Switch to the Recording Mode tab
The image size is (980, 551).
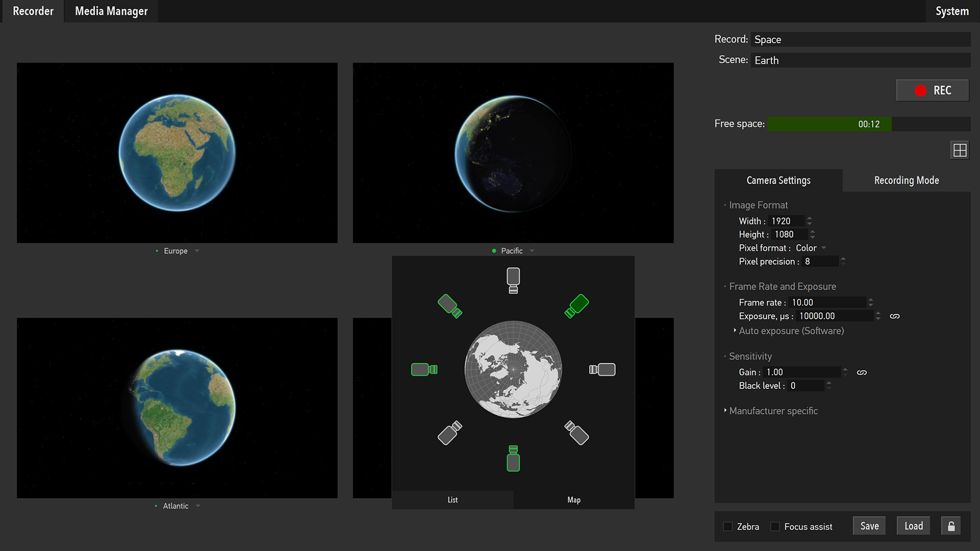click(x=906, y=180)
